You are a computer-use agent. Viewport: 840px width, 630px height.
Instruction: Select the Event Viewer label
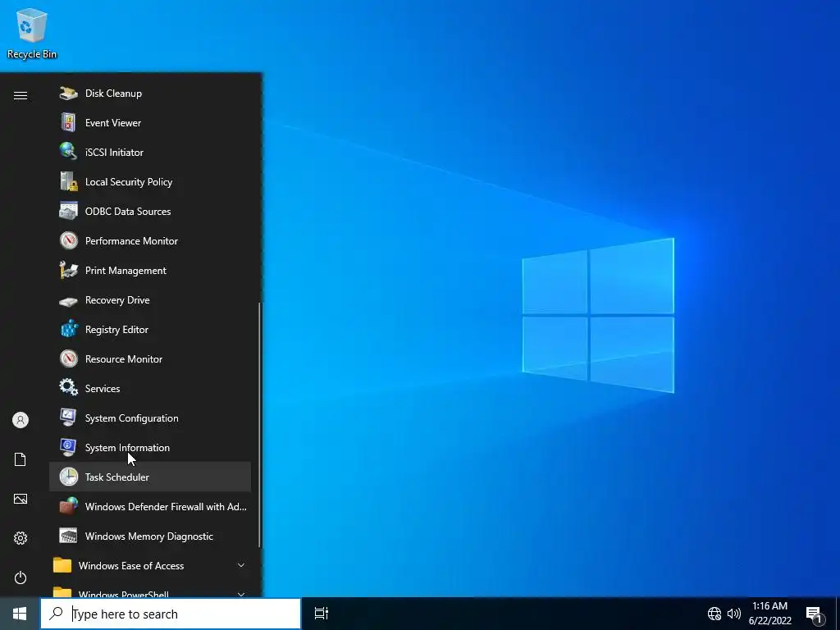pyautogui.click(x=113, y=123)
